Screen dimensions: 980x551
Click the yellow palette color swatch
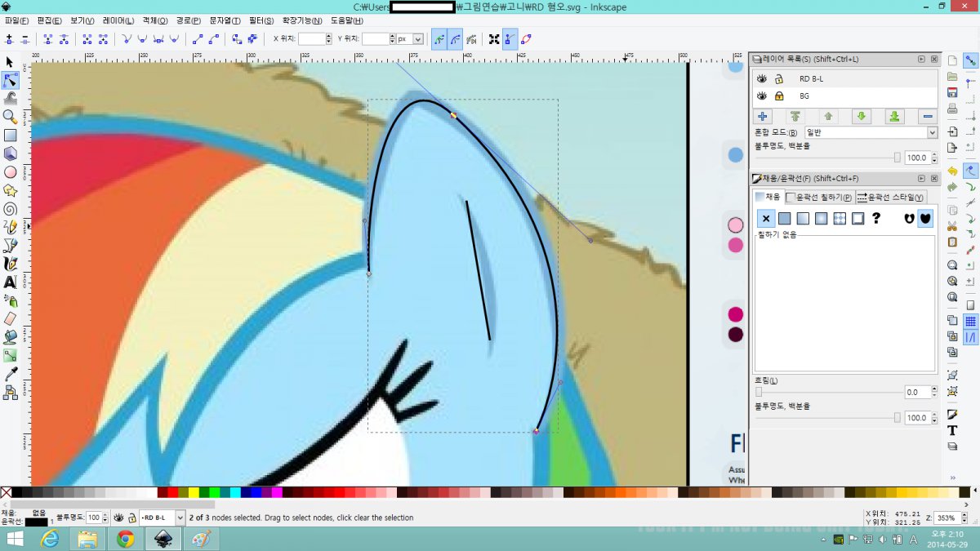pos(194,493)
